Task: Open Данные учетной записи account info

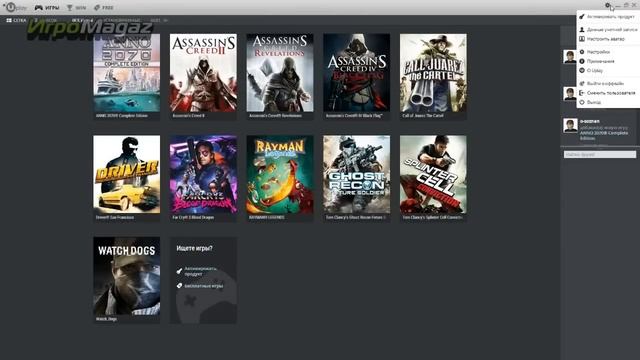Action: pos(608,29)
